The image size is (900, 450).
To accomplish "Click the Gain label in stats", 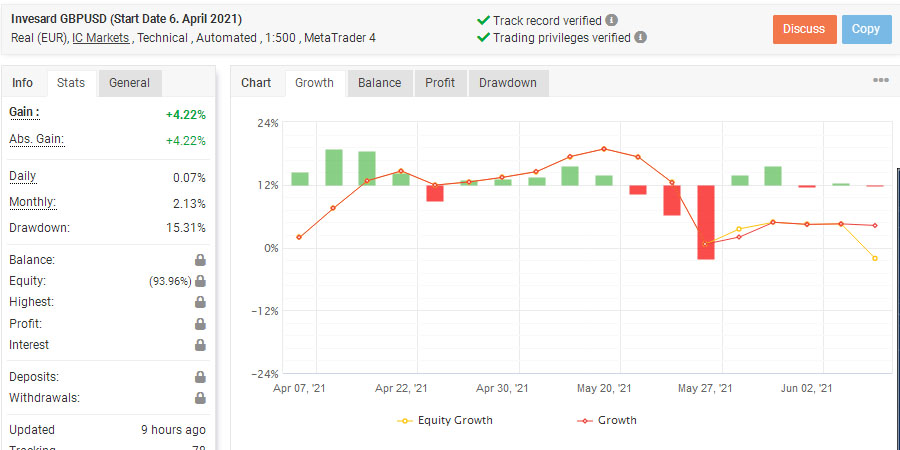I will click(x=25, y=113).
